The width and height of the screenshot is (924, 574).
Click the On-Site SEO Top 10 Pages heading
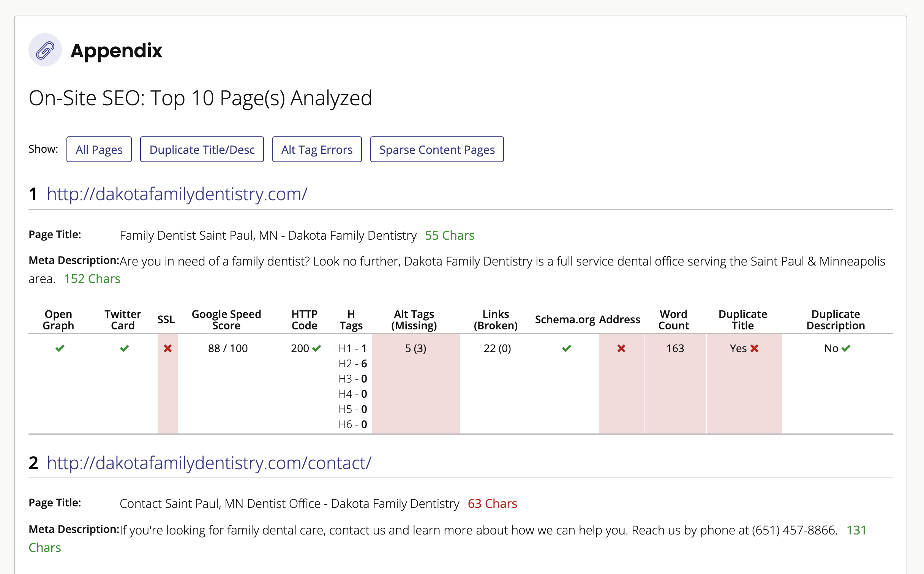coord(200,98)
